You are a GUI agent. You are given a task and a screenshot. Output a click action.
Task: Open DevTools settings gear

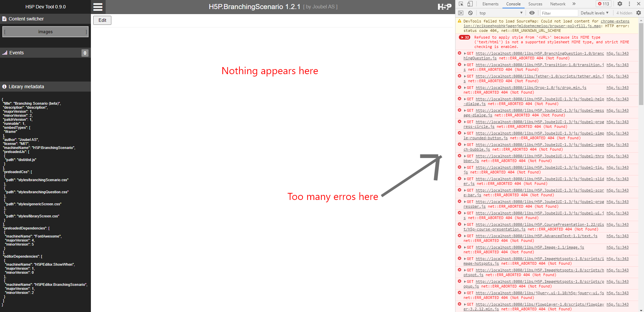620,4
